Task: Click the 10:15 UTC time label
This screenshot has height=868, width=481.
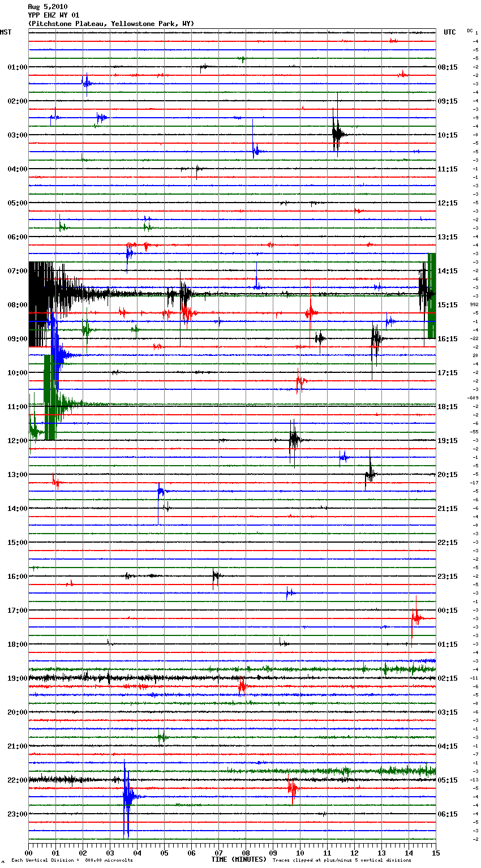Action: (x=448, y=135)
